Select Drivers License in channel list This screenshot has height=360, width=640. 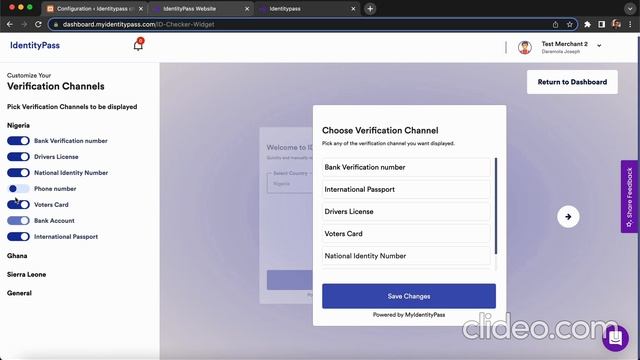(x=406, y=211)
